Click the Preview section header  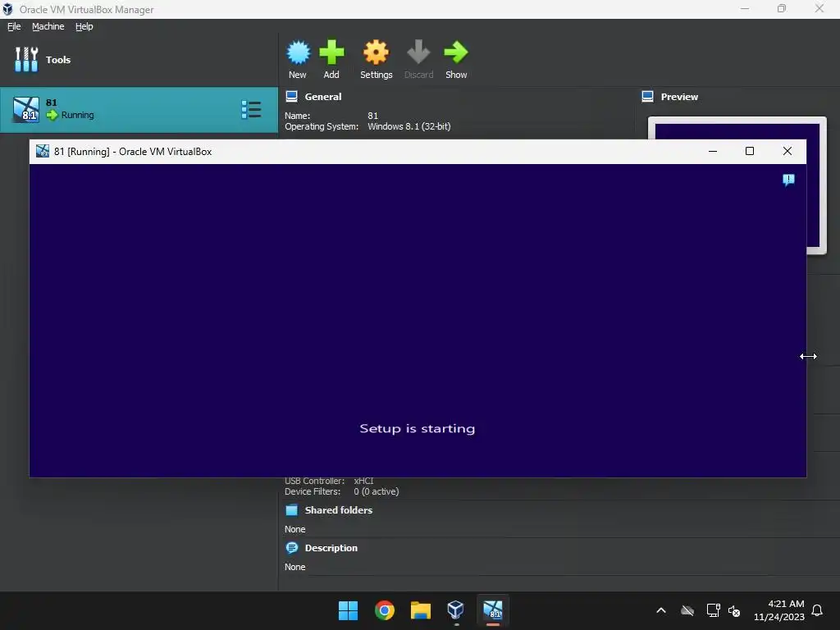tap(679, 97)
